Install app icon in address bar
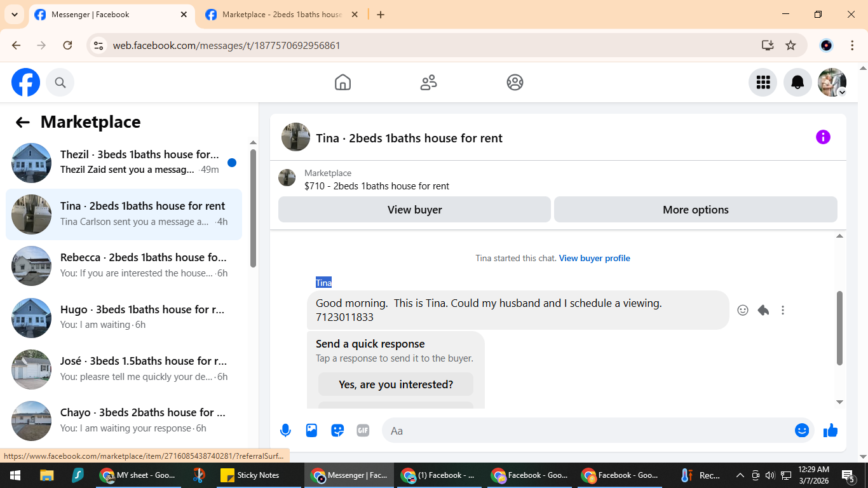This screenshot has width=868, height=488. click(768, 45)
